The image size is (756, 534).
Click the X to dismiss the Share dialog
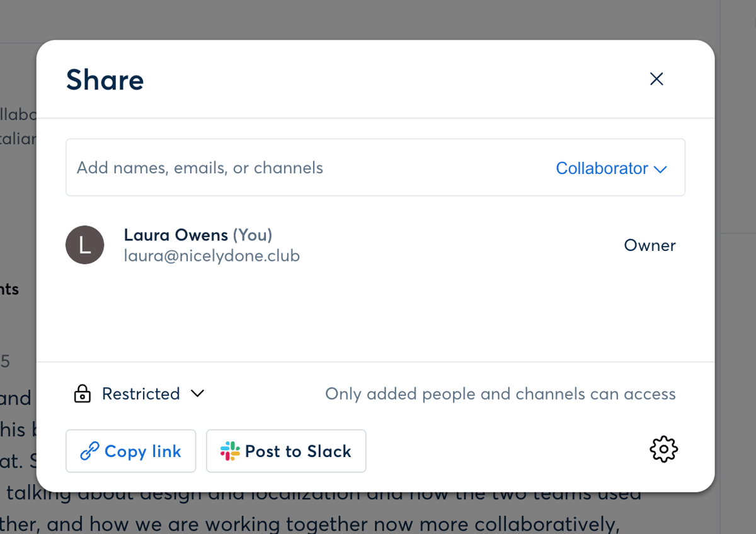656,79
